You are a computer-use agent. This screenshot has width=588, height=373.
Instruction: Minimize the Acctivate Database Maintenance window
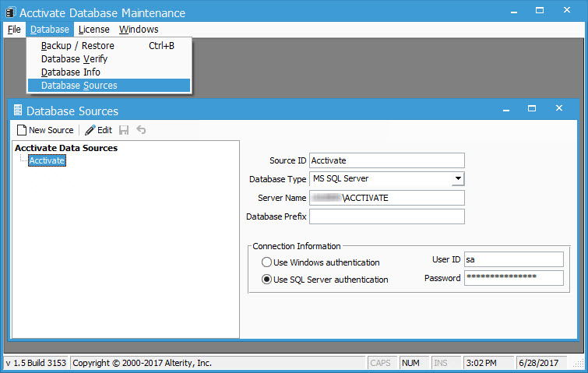(514, 11)
